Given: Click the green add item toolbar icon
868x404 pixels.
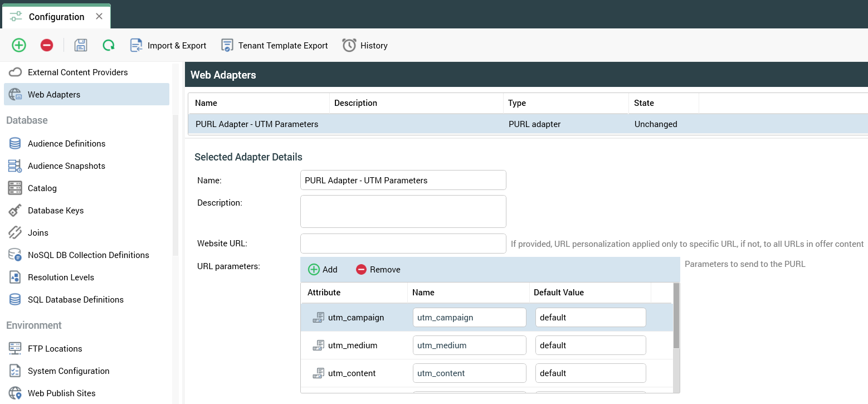Looking at the screenshot, I should [19, 45].
